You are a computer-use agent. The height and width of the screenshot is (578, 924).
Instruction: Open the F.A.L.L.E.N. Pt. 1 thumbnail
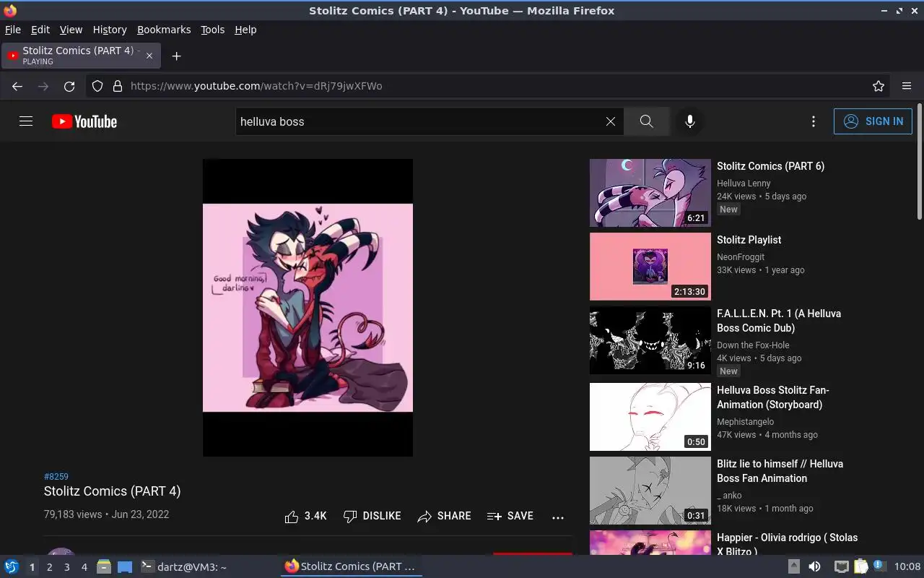click(x=650, y=340)
